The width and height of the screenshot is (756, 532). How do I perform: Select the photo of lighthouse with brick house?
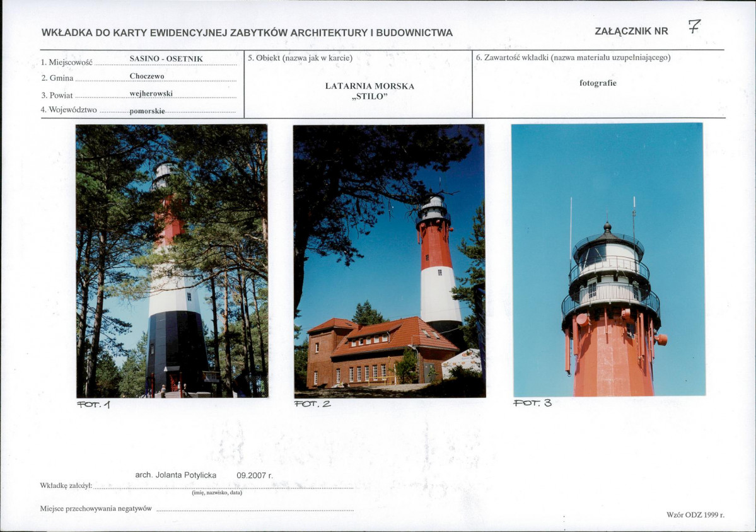[x=390, y=261]
